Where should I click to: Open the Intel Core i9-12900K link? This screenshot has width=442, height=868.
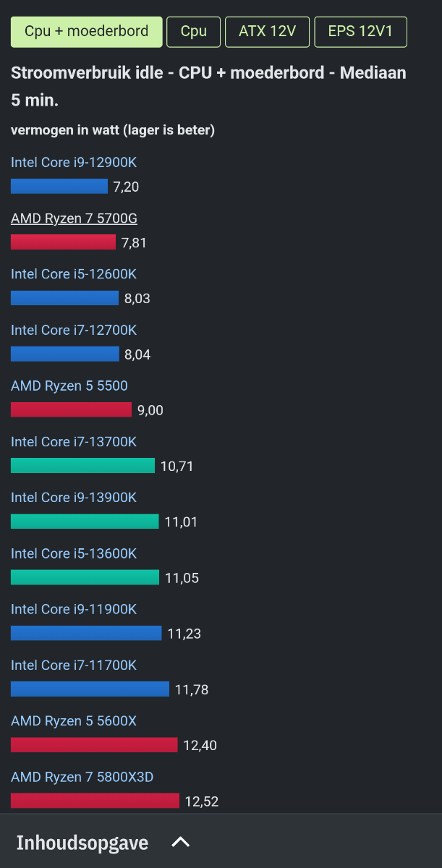point(74,163)
